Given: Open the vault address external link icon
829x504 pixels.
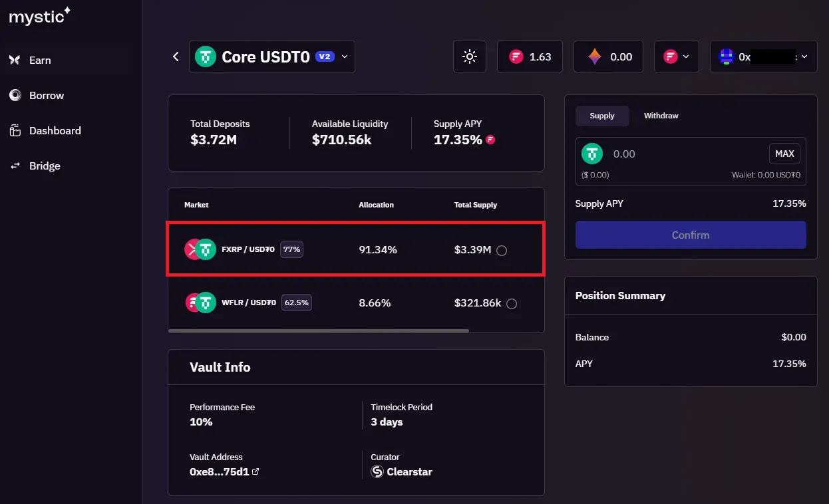Looking at the screenshot, I should click(255, 472).
